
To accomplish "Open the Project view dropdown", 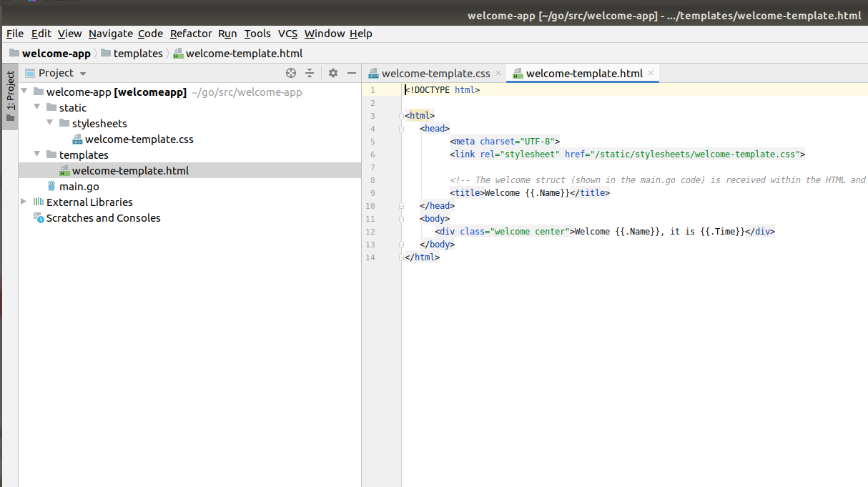I will click(83, 74).
